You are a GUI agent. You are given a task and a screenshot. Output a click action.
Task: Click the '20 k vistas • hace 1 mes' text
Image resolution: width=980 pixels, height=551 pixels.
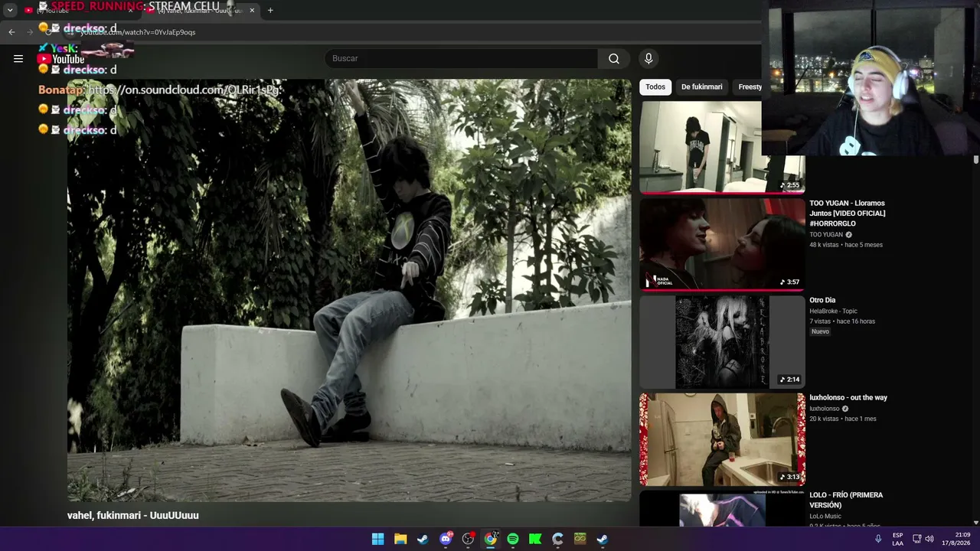point(843,419)
